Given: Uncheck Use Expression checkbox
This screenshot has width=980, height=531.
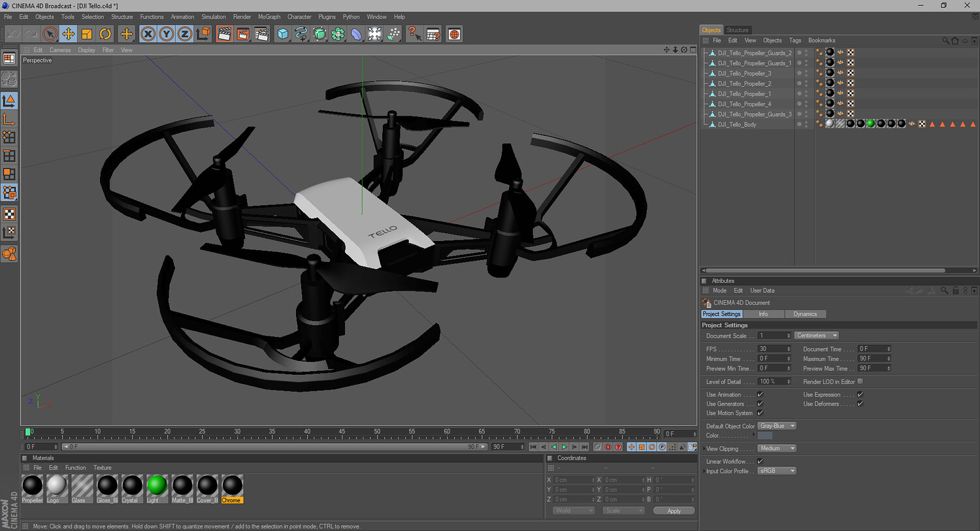Looking at the screenshot, I should pos(860,394).
